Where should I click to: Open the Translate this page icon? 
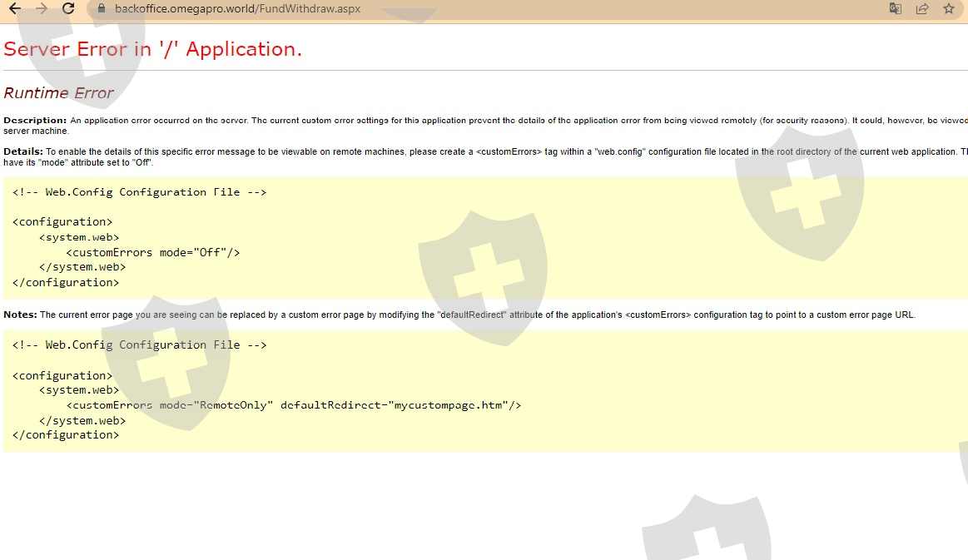coord(896,9)
